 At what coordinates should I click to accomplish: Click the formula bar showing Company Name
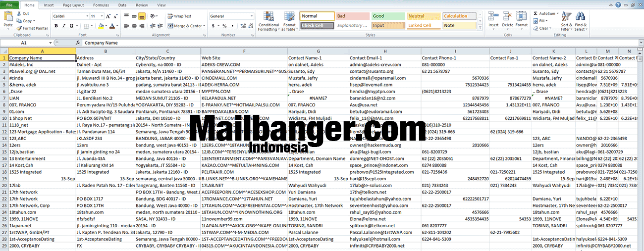click(359, 43)
